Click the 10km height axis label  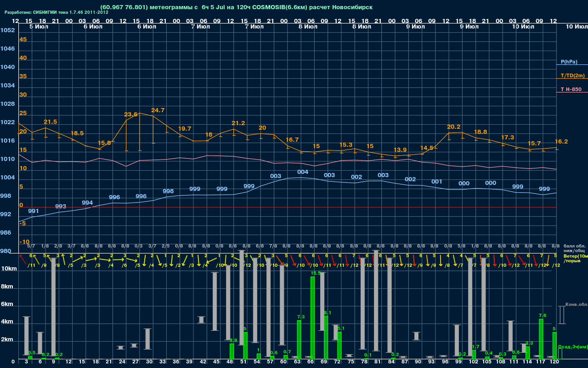click(8, 269)
